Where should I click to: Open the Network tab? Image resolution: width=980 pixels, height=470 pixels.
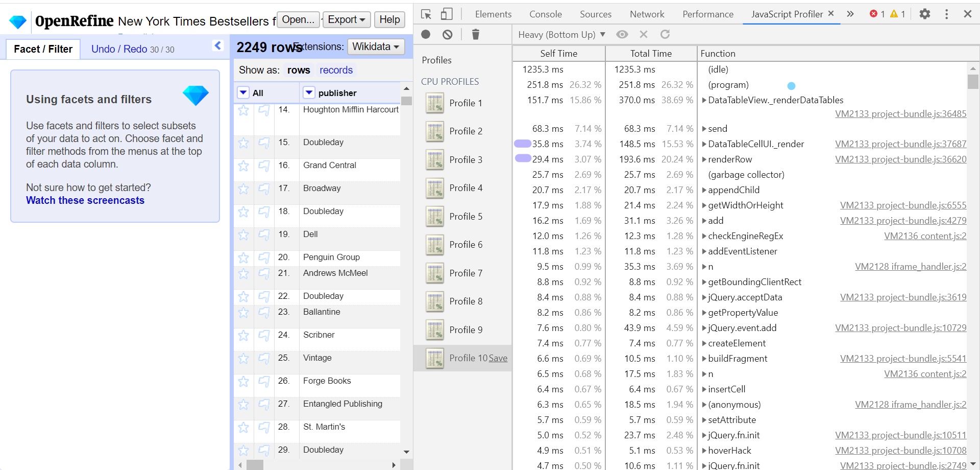(647, 14)
